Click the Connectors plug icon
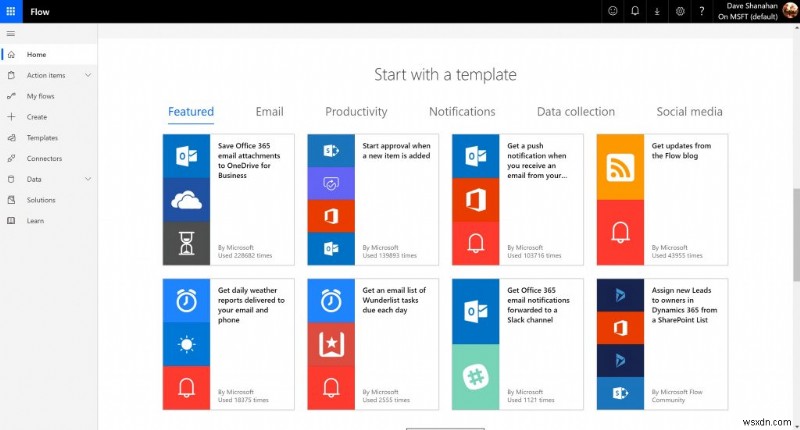 pyautogui.click(x=11, y=159)
